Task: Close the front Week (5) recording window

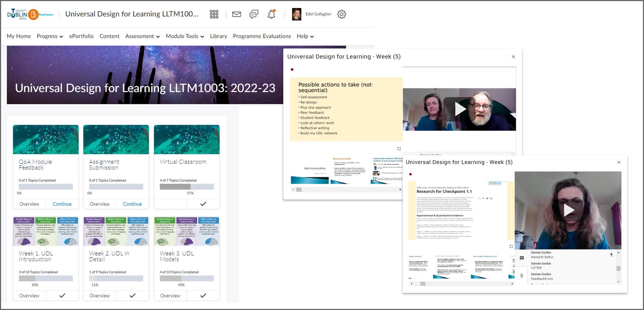Action: (619, 162)
